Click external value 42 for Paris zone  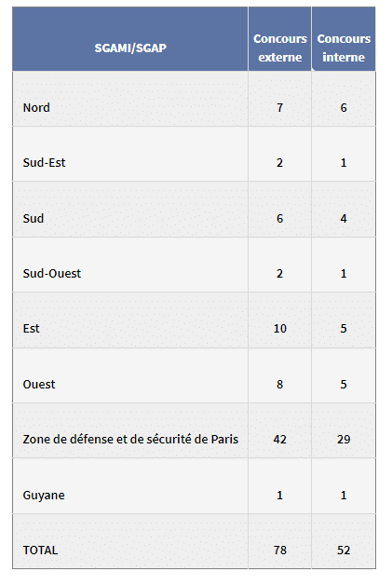click(x=279, y=439)
